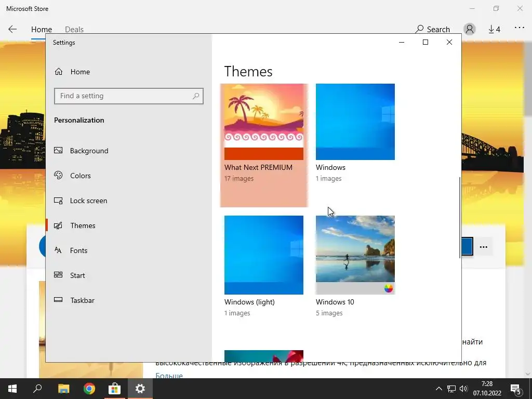Maximize the Settings window
This screenshot has width=532, height=399.
tap(425, 42)
